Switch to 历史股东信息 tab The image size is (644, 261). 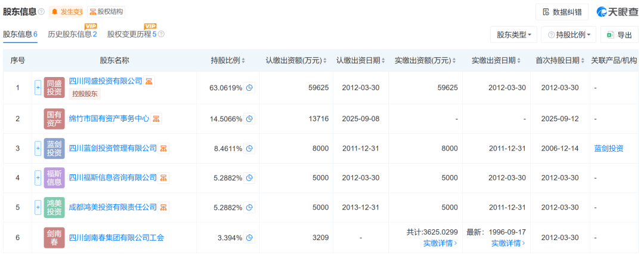[72, 34]
